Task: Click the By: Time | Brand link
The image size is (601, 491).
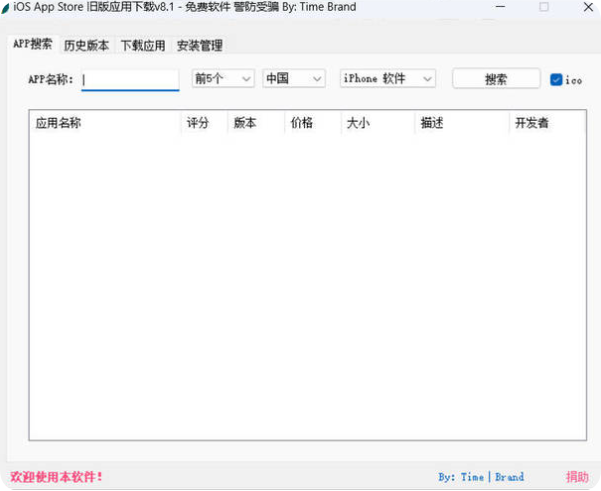Action: coord(481,477)
